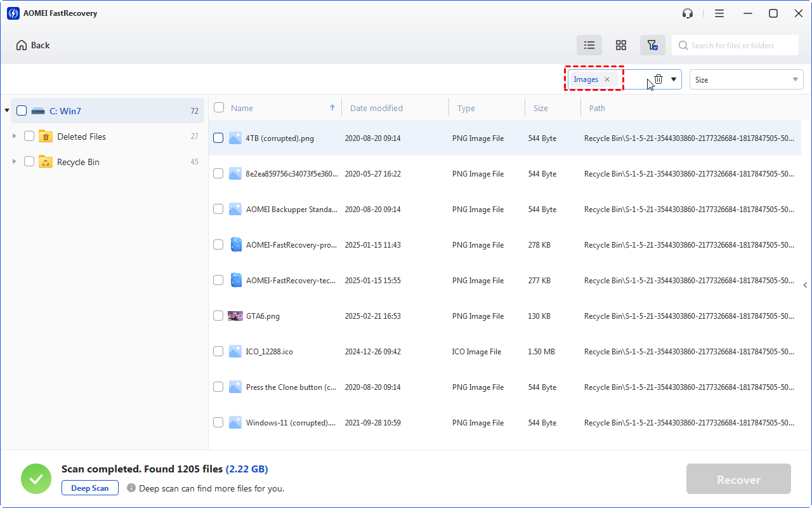The height and width of the screenshot is (508, 812).
Task: Select the C: Win7 drive checkbox
Action: coord(21,110)
